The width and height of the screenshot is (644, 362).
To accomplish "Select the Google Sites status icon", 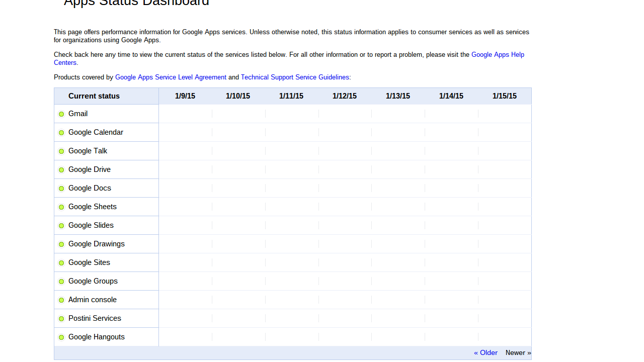I will click(x=61, y=263).
